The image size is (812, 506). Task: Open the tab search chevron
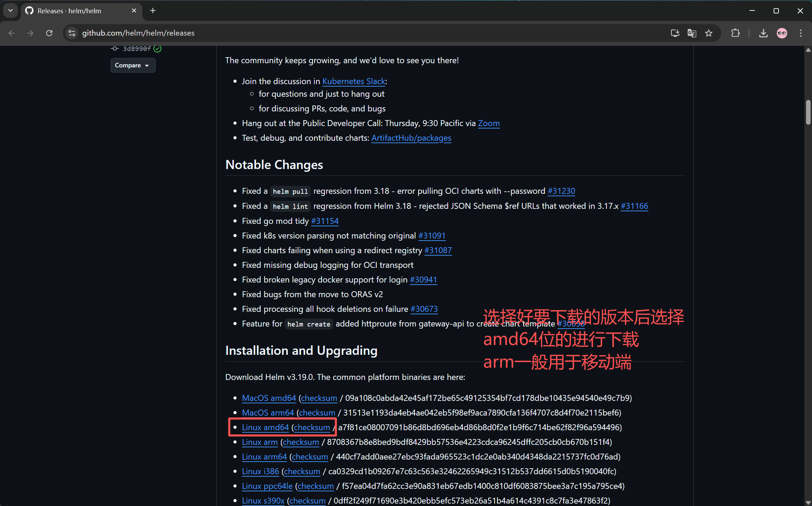tap(10, 11)
